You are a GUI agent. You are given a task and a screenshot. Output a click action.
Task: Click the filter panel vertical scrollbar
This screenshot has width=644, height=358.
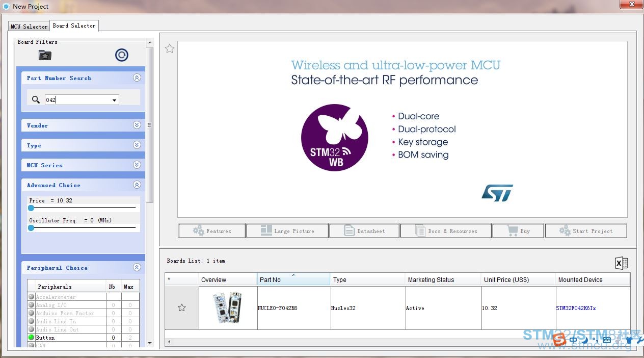point(149,125)
